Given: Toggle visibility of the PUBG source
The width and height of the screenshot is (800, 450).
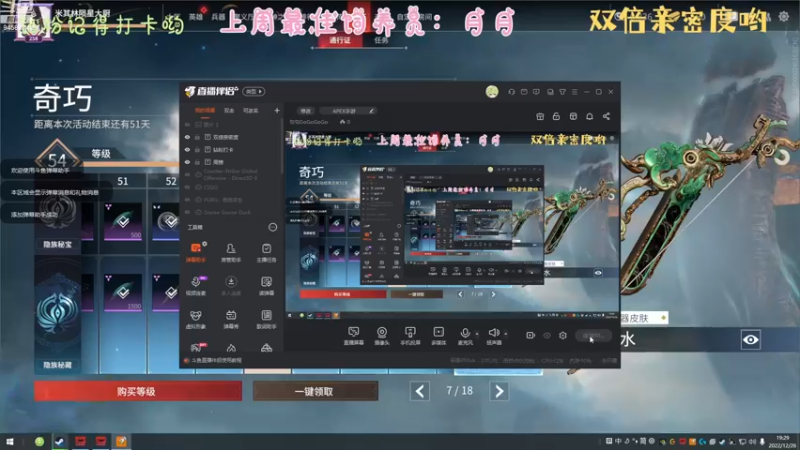Looking at the screenshot, I should (187, 199).
